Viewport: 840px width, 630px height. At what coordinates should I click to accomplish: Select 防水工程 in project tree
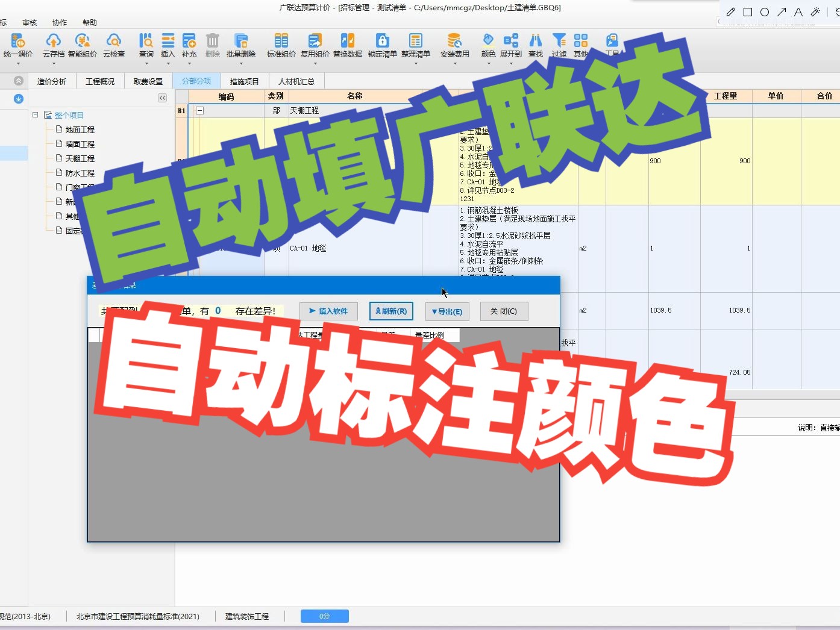tap(80, 173)
